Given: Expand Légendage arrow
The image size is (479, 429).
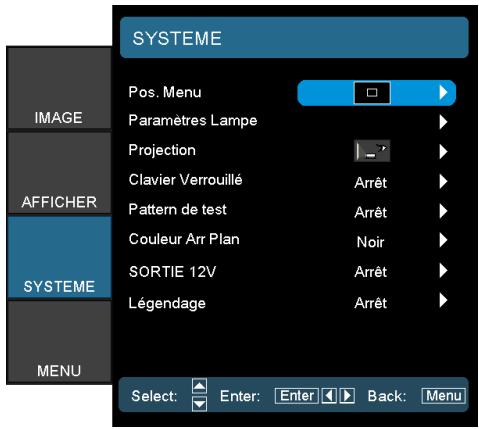Looking at the screenshot, I should [x=443, y=300].
